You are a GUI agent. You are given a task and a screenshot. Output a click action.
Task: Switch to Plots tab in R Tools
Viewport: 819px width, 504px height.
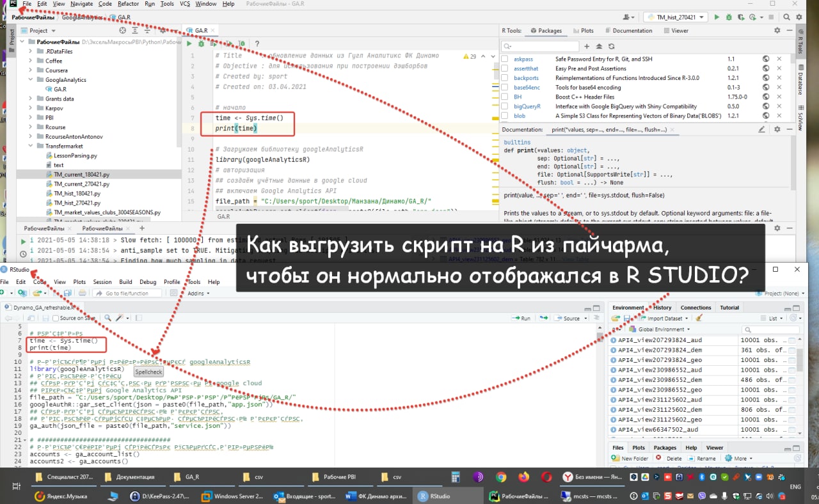(583, 30)
